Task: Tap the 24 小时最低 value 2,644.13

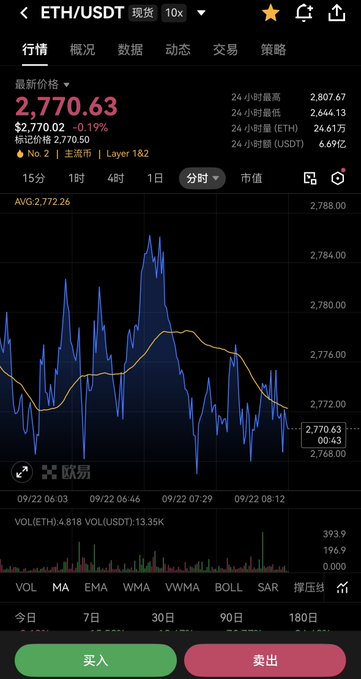Action: [x=328, y=113]
